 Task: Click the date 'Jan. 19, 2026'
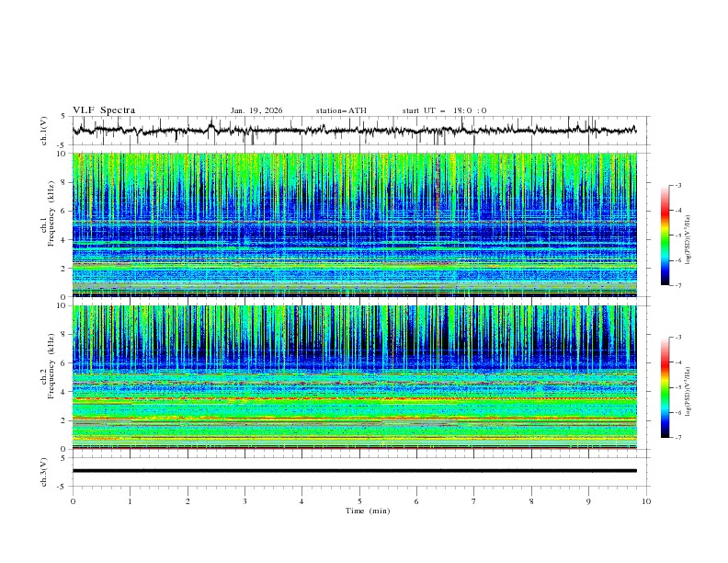click(256, 110)
